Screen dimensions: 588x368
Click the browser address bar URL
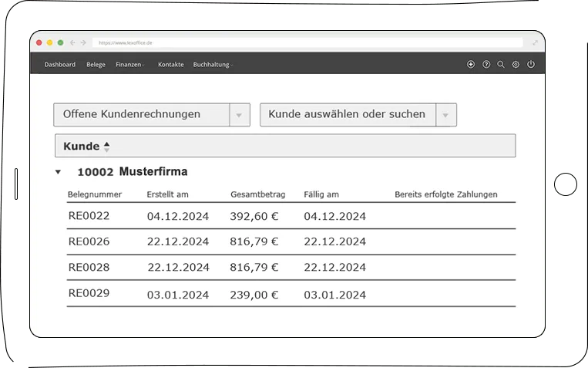(126, 42)
